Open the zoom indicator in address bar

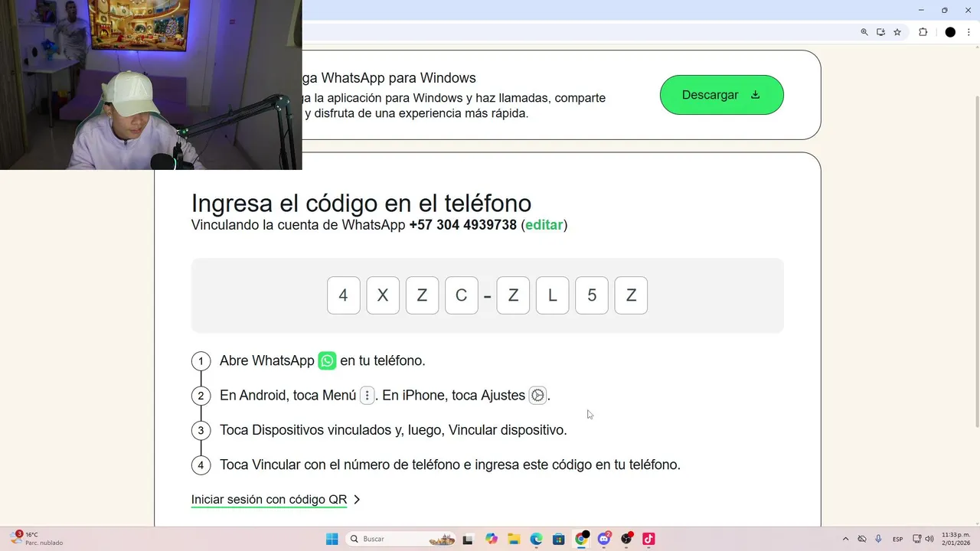tap(864, 32)
